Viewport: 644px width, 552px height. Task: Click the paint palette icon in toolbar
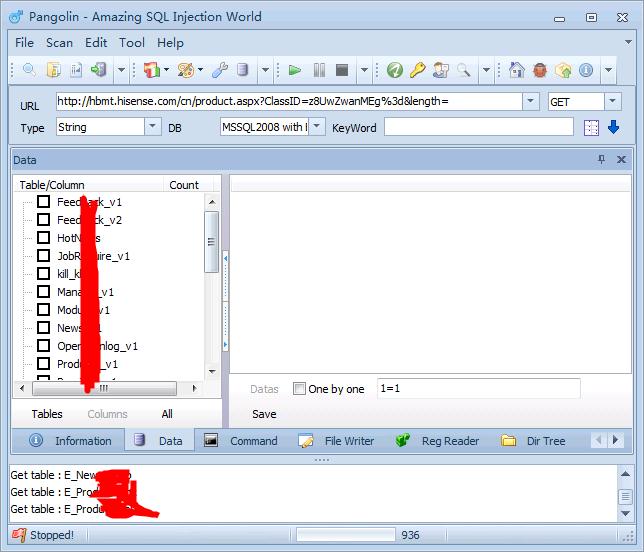point(186,70)
